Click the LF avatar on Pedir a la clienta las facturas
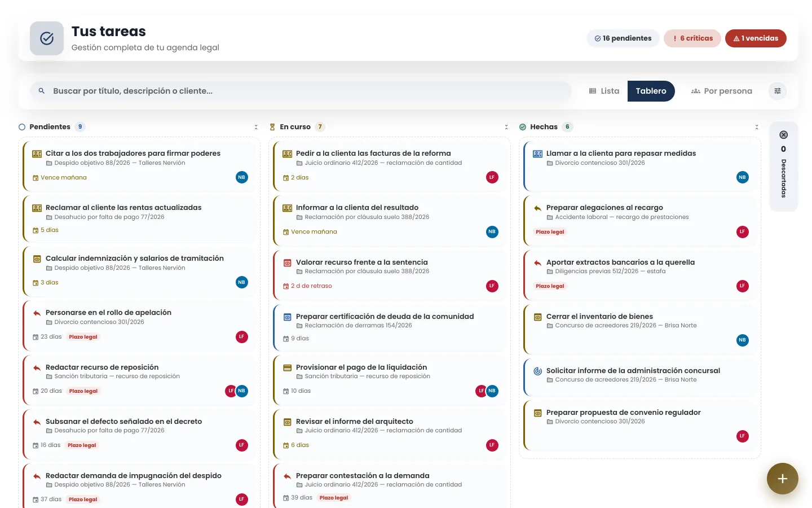The width and height of the screenshot is (812, 508). (492, 177)
